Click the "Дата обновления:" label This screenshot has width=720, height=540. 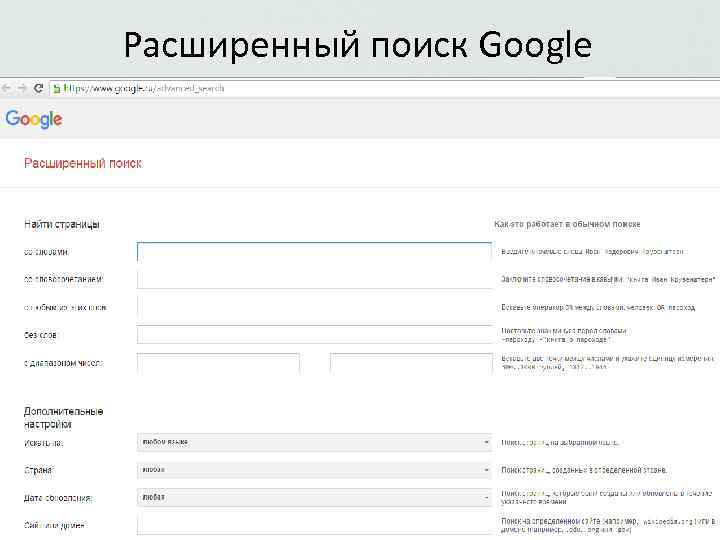[58, 498]
